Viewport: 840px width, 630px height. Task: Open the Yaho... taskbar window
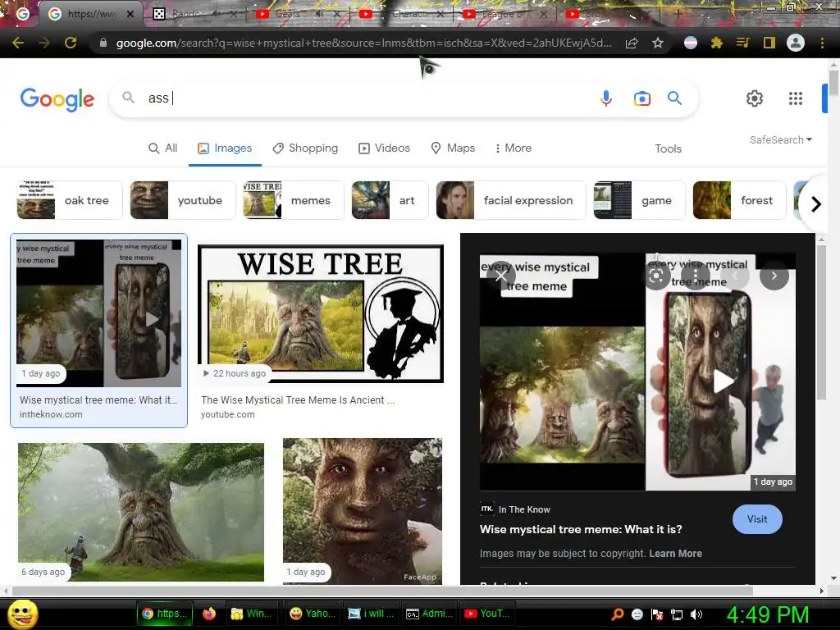313,614
